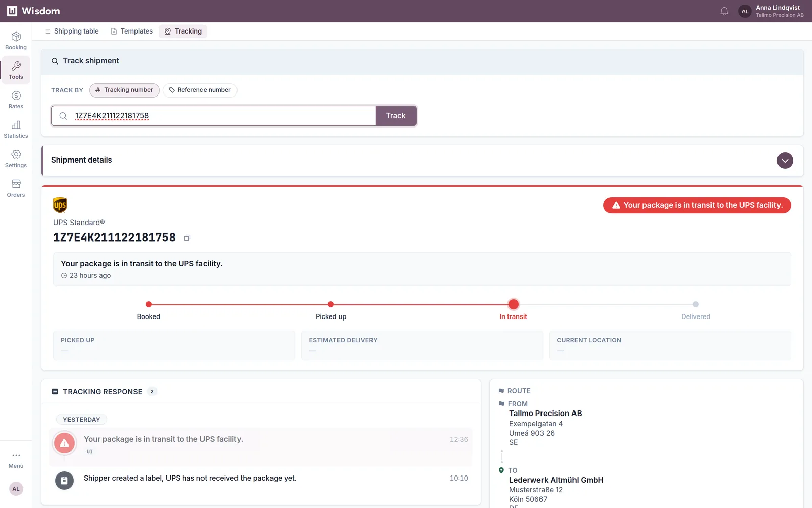Open the Orders sidebar section
This screenshot has width=812, height=508.
16,188
